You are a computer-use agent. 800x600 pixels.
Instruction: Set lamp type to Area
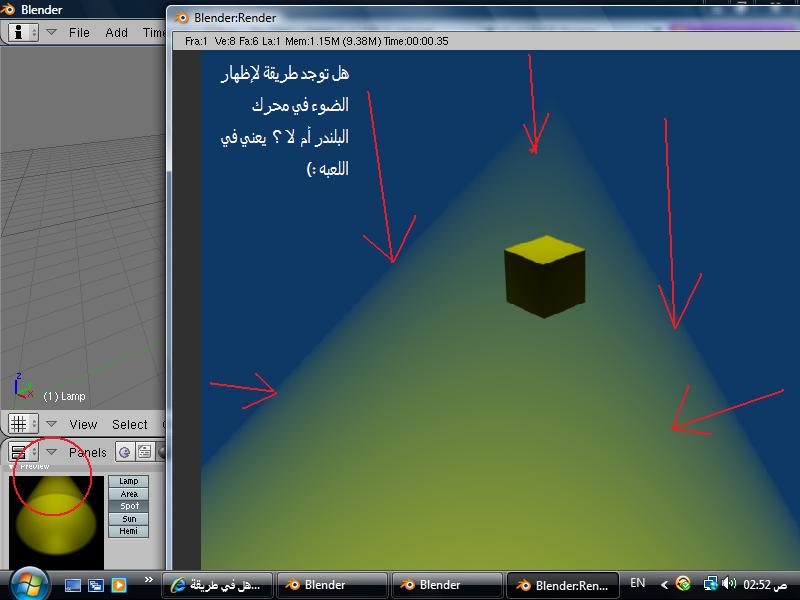point(129,494)
